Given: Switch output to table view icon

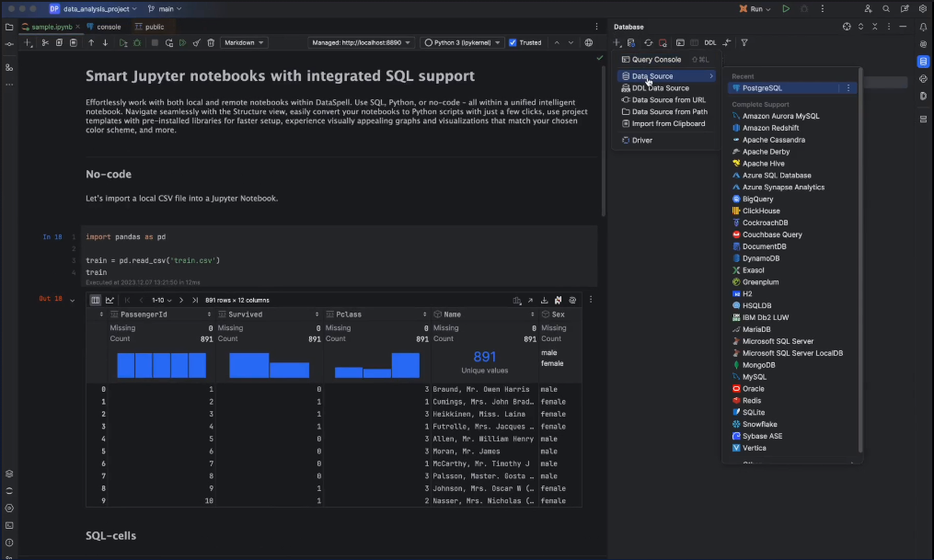Looking at the screenshot, I should coord(96,301).
